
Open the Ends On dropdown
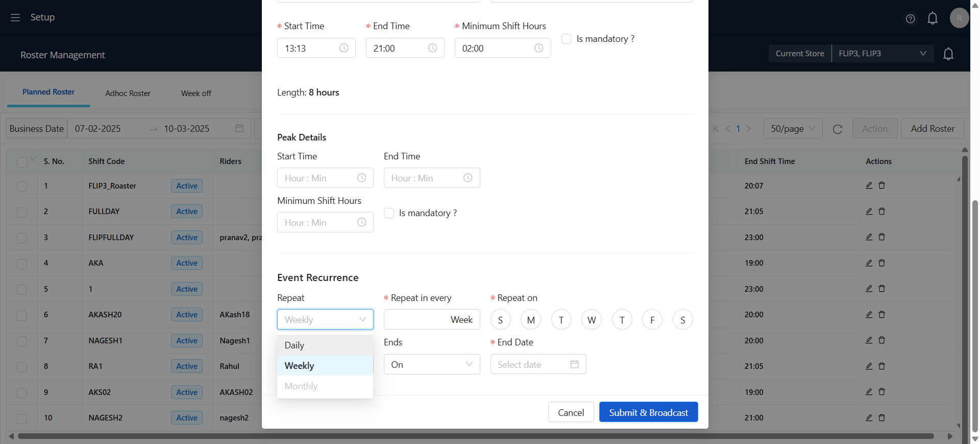coord(432,364)
